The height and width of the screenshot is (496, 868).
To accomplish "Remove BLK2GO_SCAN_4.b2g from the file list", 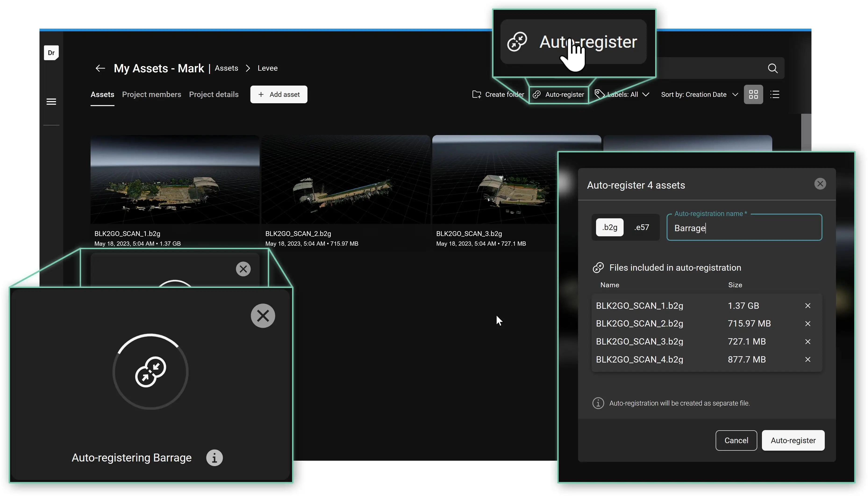I will 807,359.
